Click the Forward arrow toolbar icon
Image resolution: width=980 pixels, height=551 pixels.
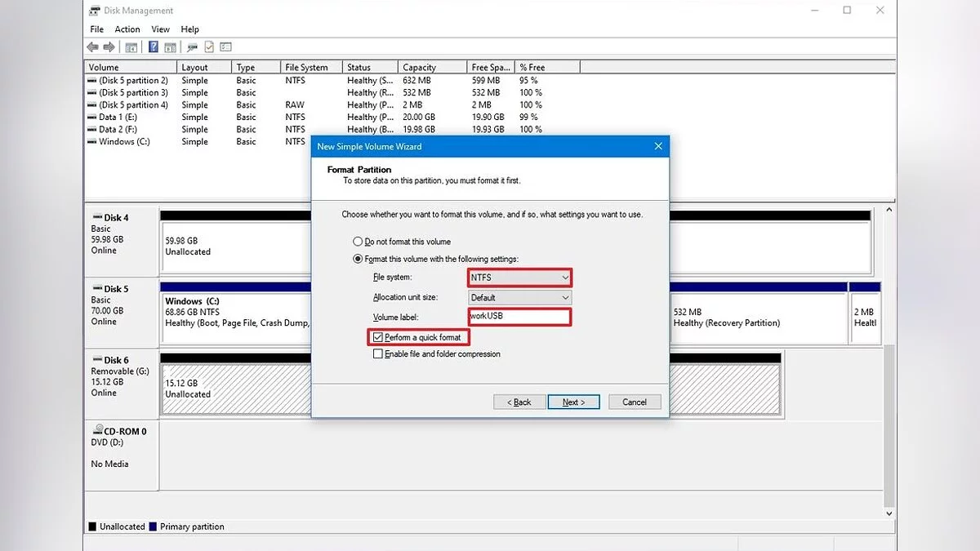109,47
